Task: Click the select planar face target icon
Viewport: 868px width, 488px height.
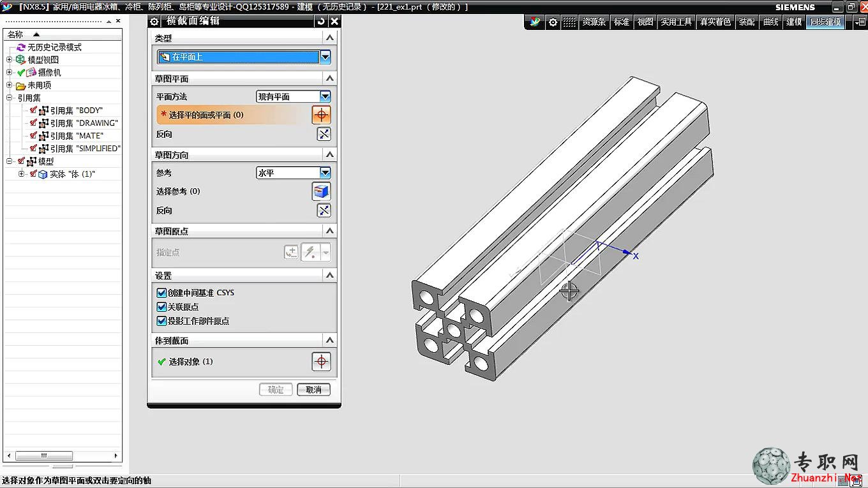Action: click(x=322, y=115)
